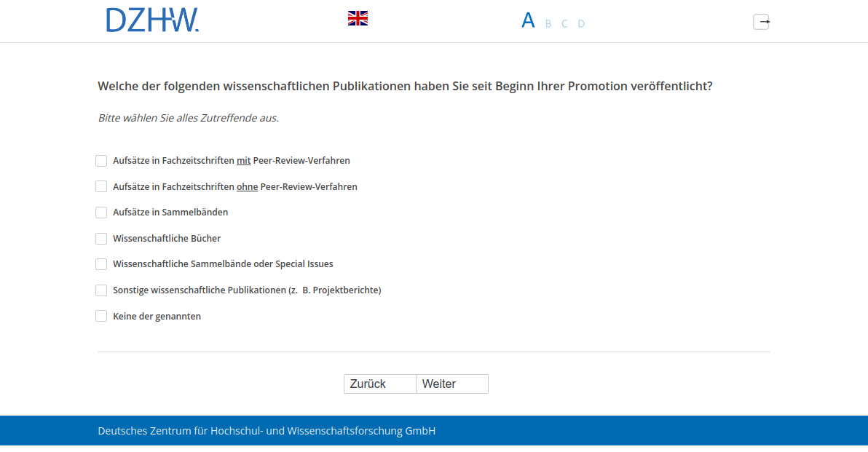Select section C in the progress indicator
Viewport: 868px width, 452px height.
point(564,24)
